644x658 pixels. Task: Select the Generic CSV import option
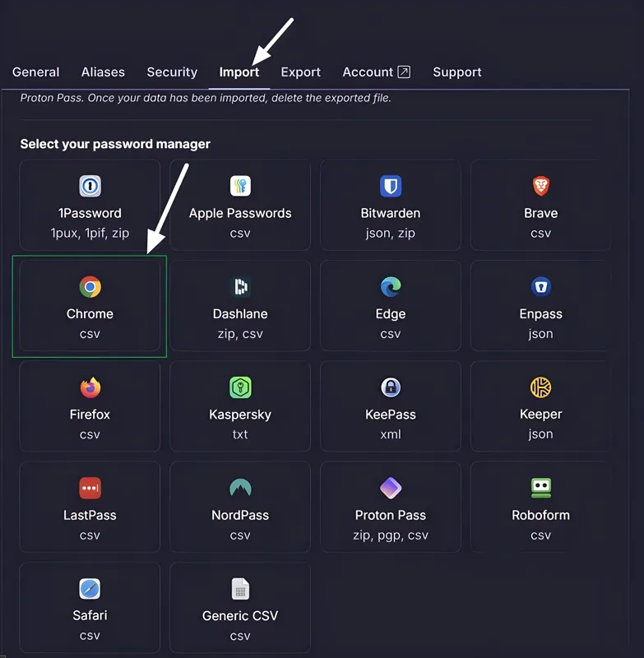tap(239, 608)
